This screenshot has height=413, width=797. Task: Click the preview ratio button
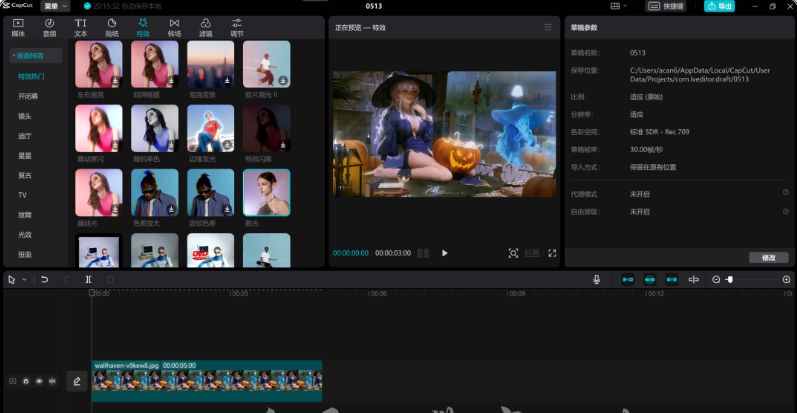click(532, 253)
